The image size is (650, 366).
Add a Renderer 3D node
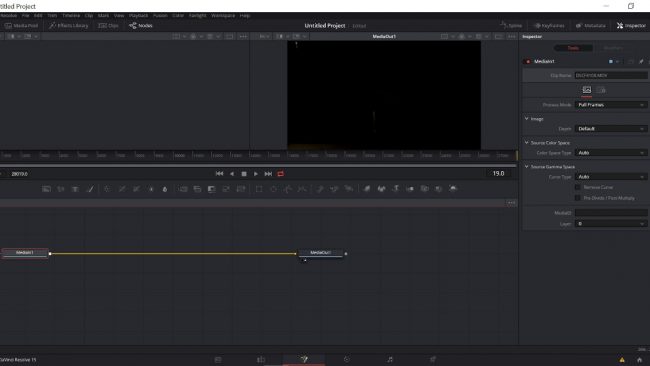click(x=453, y=189)
